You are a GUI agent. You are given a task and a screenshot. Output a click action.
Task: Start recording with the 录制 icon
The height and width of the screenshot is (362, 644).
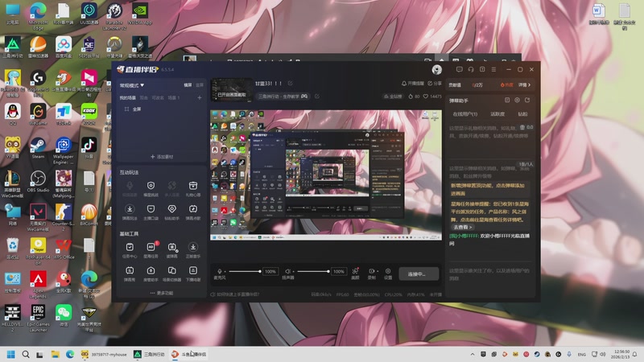pos(370,274)
